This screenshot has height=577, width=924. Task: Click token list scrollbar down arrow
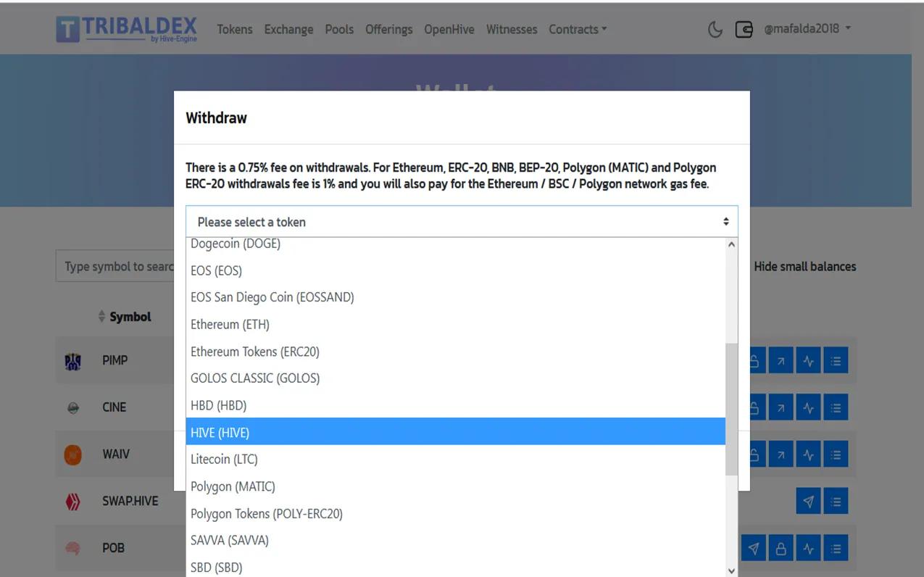pyautogui.click(x=731, y=570)
